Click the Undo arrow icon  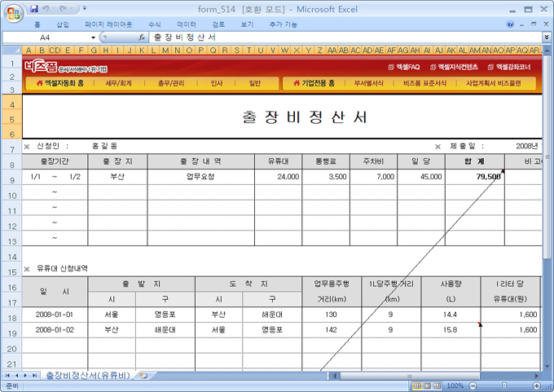point(48,8)
